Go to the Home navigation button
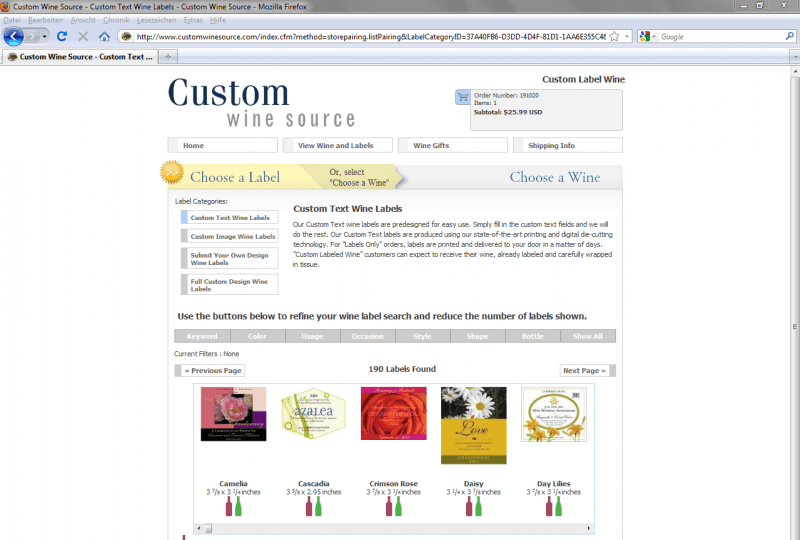This screenshot has height=540, width=800. coord(222,145)
